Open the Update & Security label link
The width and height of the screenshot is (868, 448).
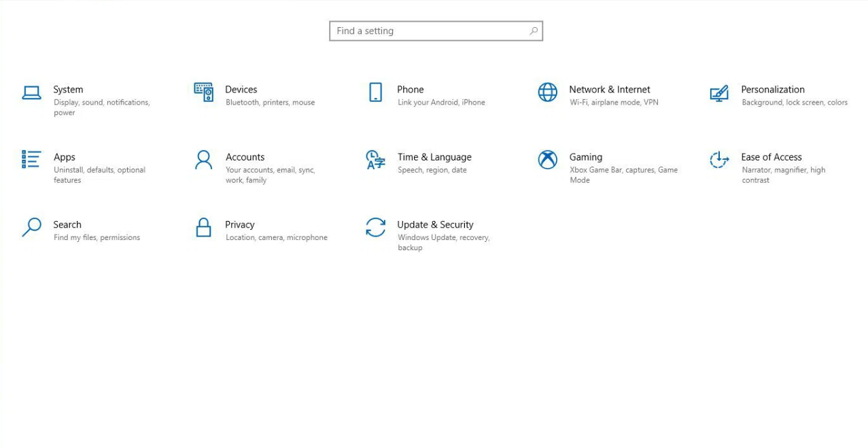point(435,224)
